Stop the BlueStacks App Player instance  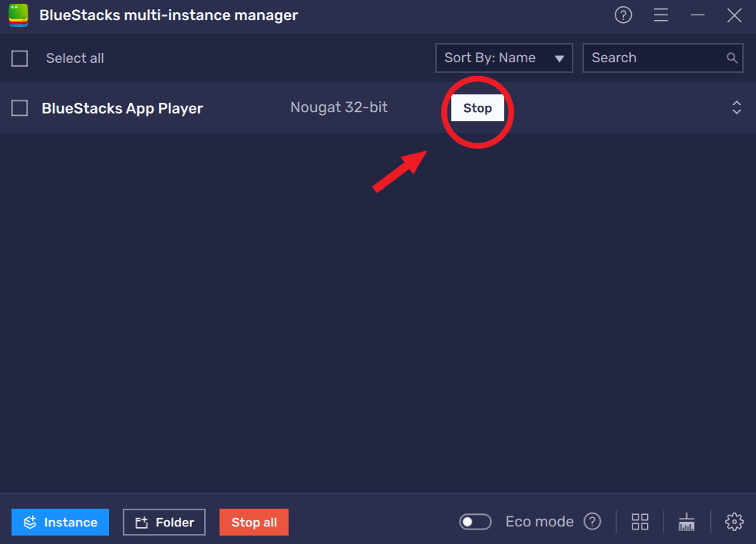477,108
